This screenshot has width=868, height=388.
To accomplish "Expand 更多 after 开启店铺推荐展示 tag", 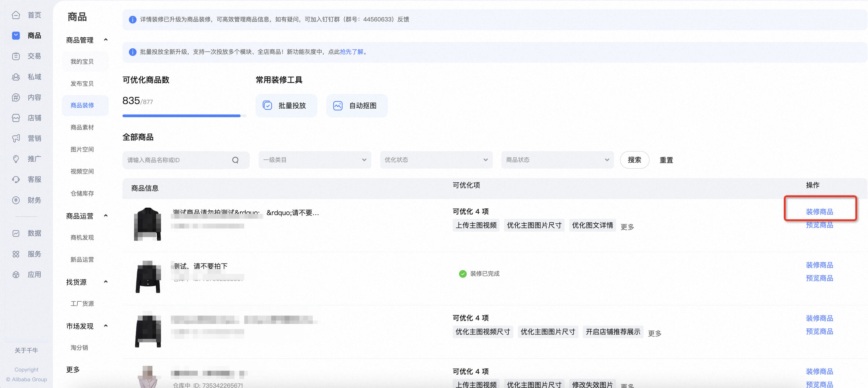I will [654, 333].
